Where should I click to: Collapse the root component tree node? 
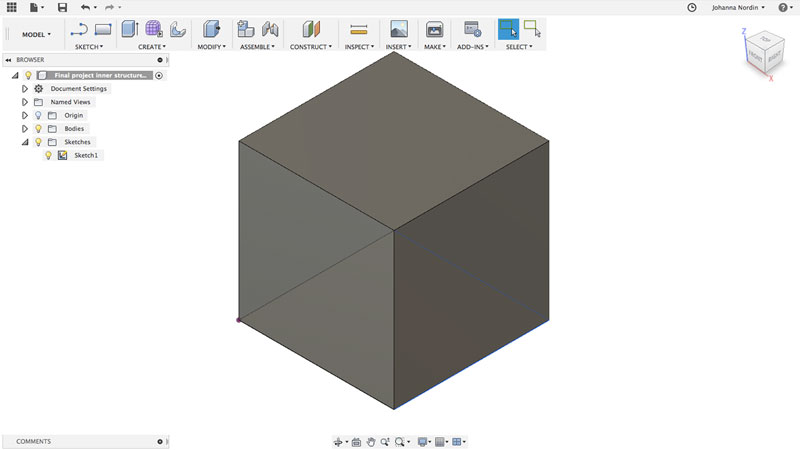pyautogui.click(x=15, y=76)
